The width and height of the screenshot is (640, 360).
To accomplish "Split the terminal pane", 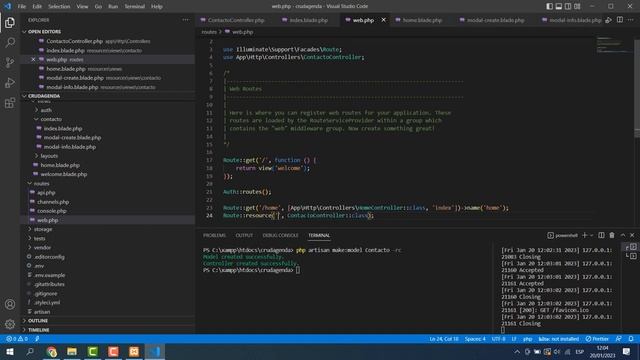I will 601,235.
